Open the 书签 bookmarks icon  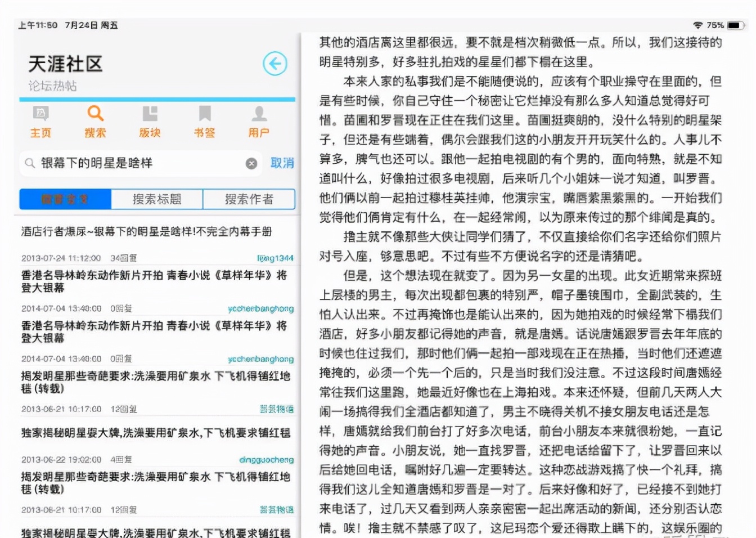tap(204, 123)
